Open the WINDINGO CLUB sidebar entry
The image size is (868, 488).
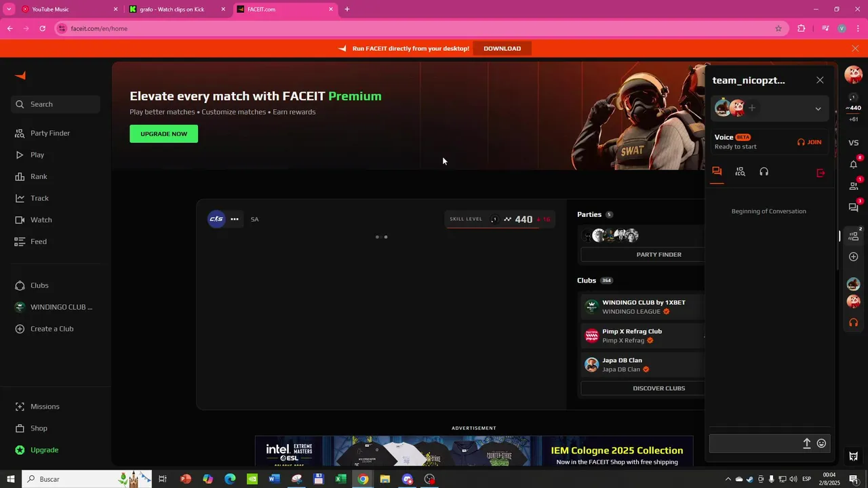(54, 307)
